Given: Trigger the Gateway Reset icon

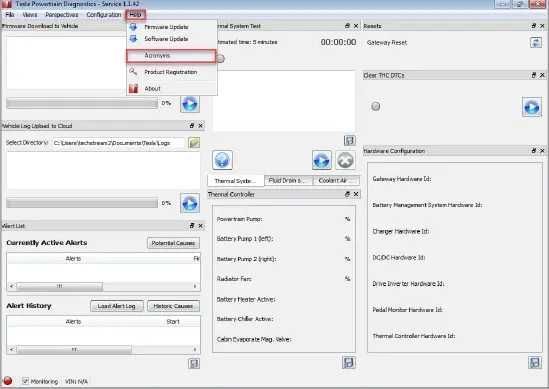Looking at the screenshot, I should 536,43.
